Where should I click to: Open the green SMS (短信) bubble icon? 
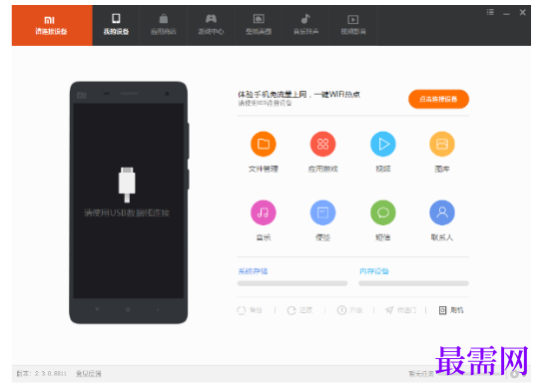tap(382, 212)
